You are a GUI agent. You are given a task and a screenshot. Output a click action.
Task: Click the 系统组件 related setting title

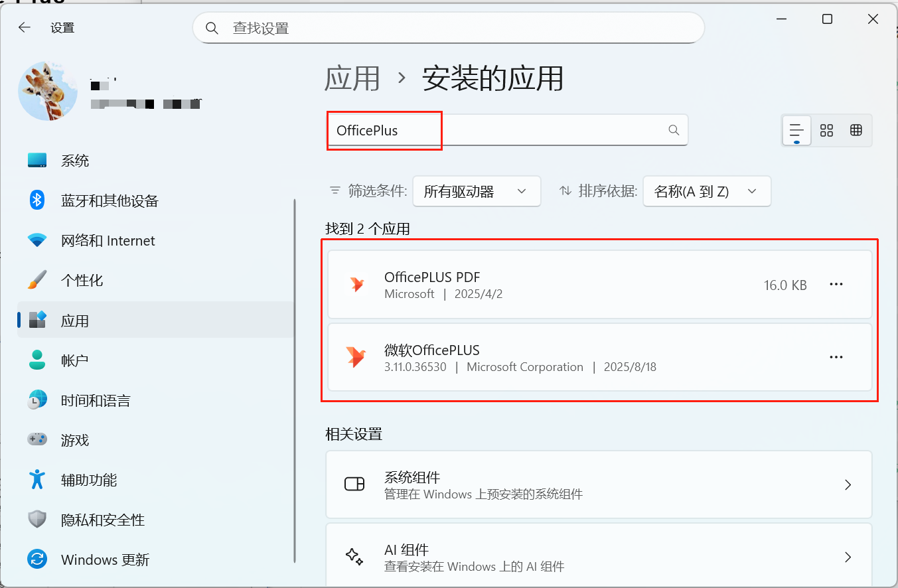click(x=412, y=477)
